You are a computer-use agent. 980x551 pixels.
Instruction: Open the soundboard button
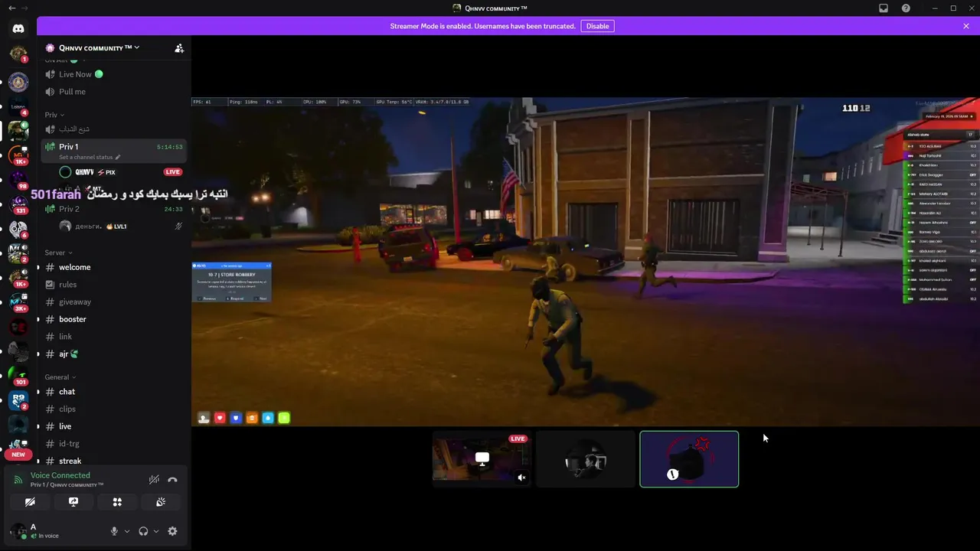[x=161, y=502]
